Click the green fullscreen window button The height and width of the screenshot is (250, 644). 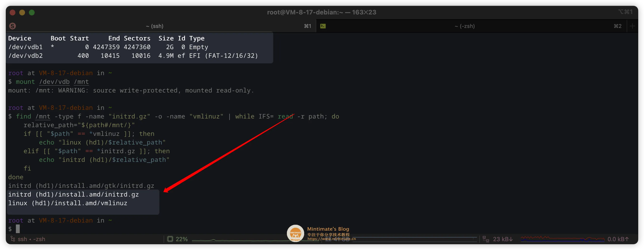point(32,13)
